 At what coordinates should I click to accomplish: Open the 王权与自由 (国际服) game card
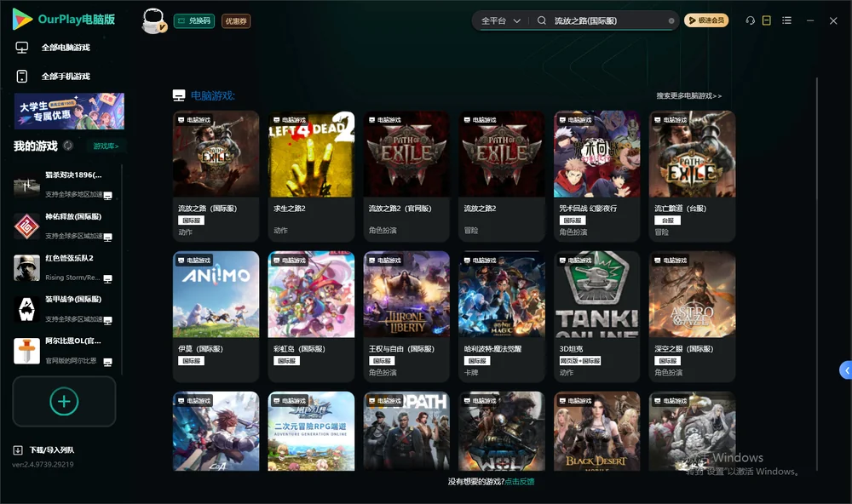[406, 316]
